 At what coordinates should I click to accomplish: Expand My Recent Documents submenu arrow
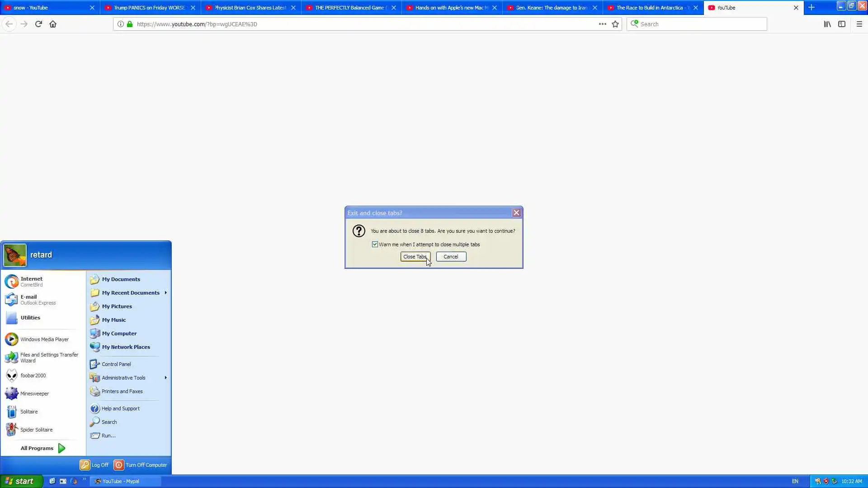[x=166, y=293]
